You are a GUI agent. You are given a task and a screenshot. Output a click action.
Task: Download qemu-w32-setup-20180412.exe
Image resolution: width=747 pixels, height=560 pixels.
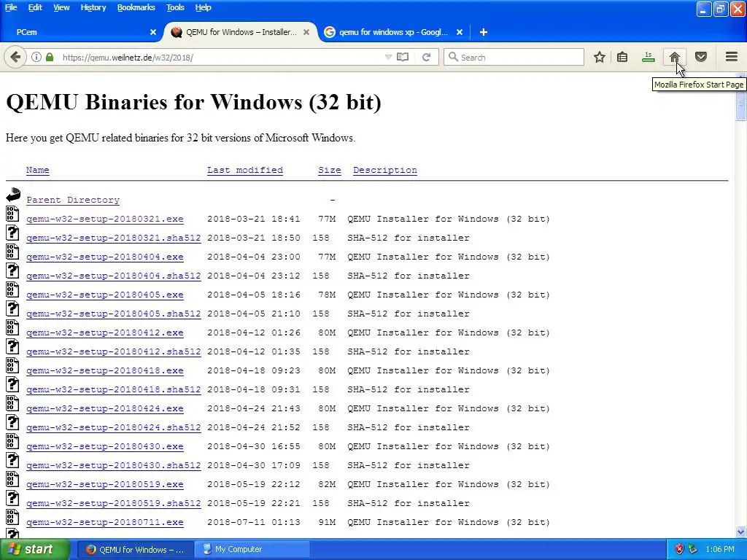pyautogui.click(x=105, y=332)
